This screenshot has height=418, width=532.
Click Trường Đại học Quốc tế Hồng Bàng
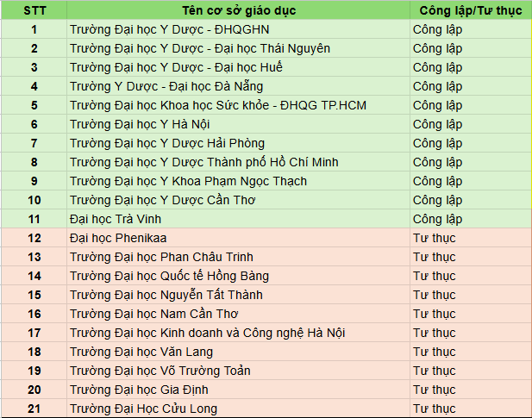tap(169, 276)
